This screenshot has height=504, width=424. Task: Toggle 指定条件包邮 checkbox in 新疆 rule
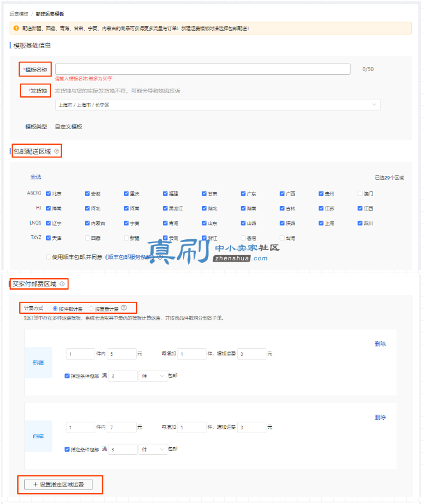67,376
